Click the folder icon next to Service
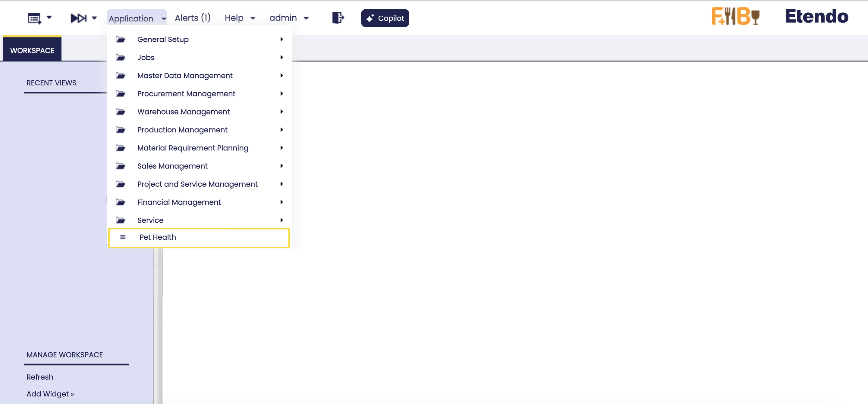 click(120, 220)
